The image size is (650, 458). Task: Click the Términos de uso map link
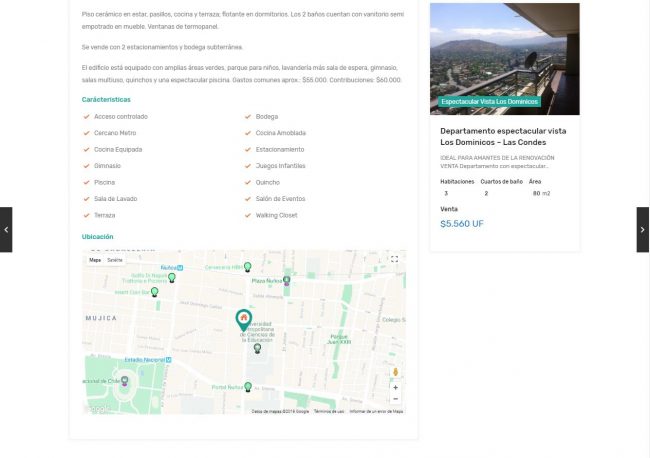pyautogui.click(x=329, y=411)
